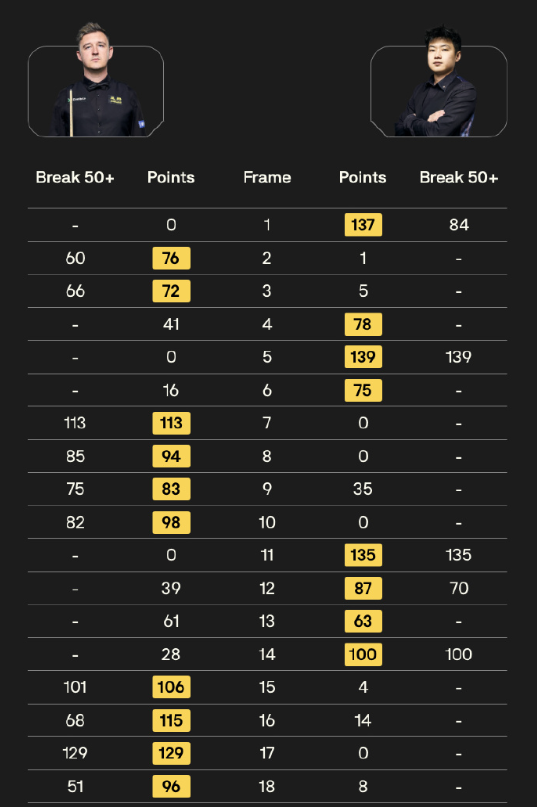Click the highlighted 113 points in frame 7
Image resolution: width=537 pixels, height=807 pixels.
tap(171, 423)
